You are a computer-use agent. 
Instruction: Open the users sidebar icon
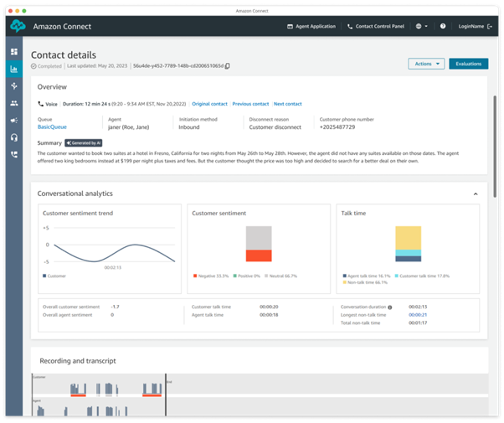pyautogui.click(x=14, y=103)
